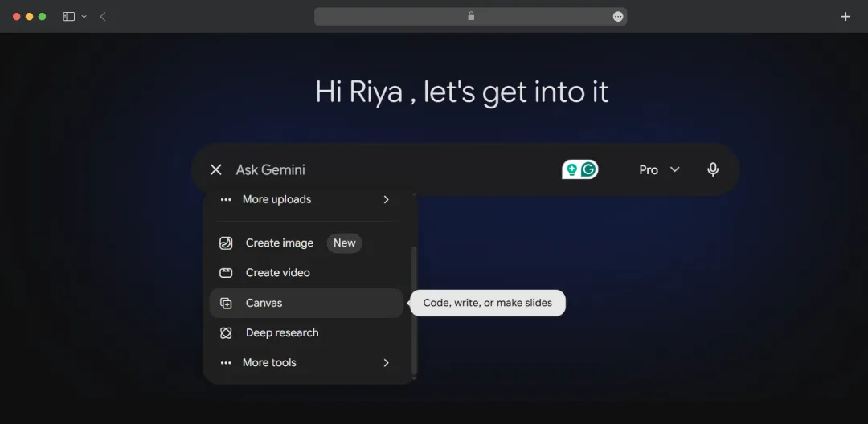The image size is (868, 424).
Task: Open the address bar more options icon
Action: (618, 17)
